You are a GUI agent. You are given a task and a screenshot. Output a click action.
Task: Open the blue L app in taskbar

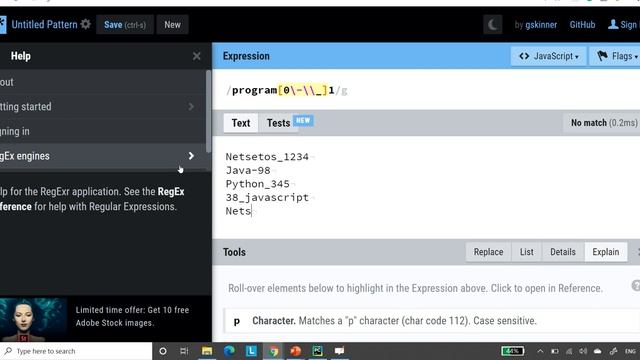pos(251,351)
